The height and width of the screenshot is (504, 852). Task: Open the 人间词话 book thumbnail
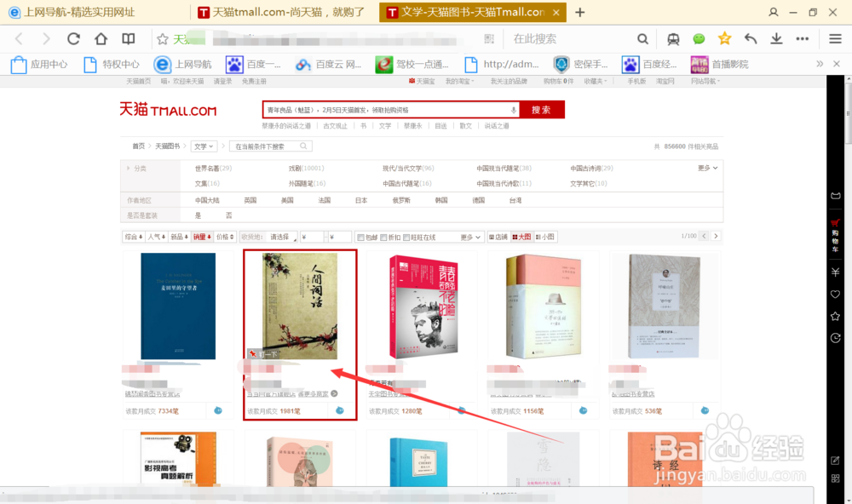299,306
